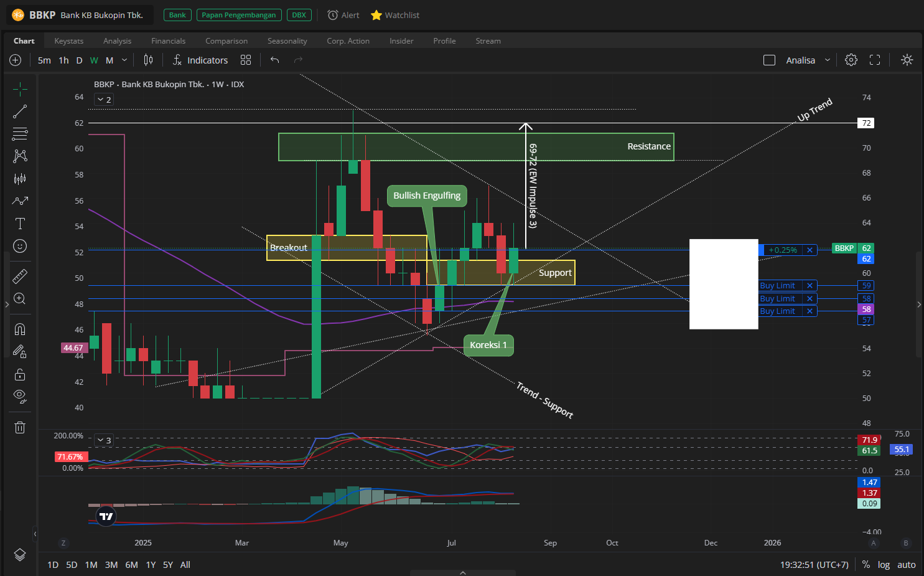The height and width of the screenshot is (576, 924).
Task: Expand the left sidebar arrow
Action: click(7, 305)
